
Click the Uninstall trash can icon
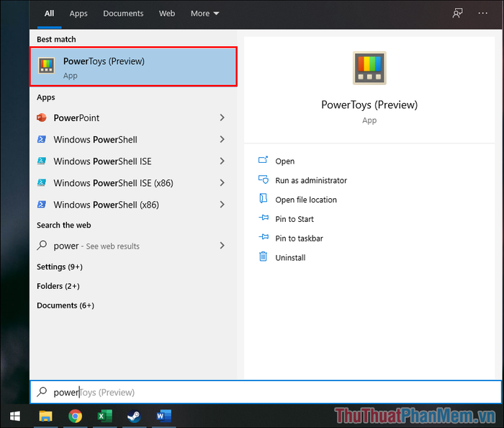(x=263, y=257)
